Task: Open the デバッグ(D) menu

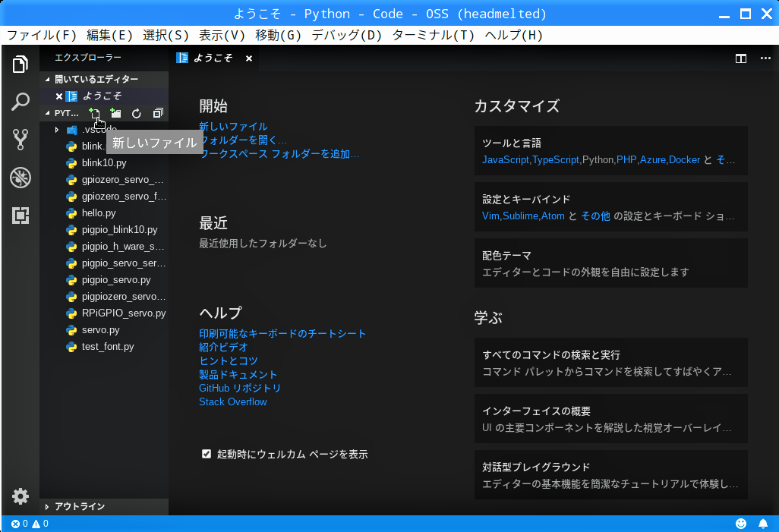Action: (x=347, y=35)
